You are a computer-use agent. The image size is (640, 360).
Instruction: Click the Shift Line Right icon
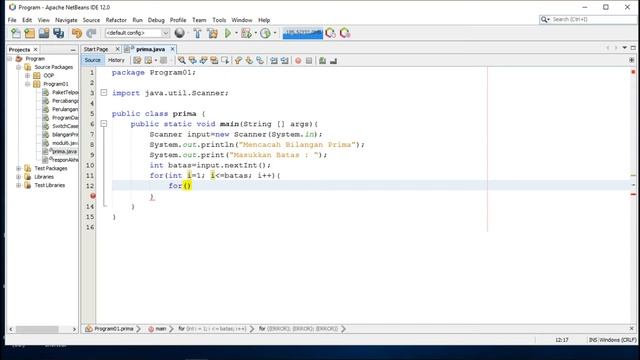[x=284, y=60]
